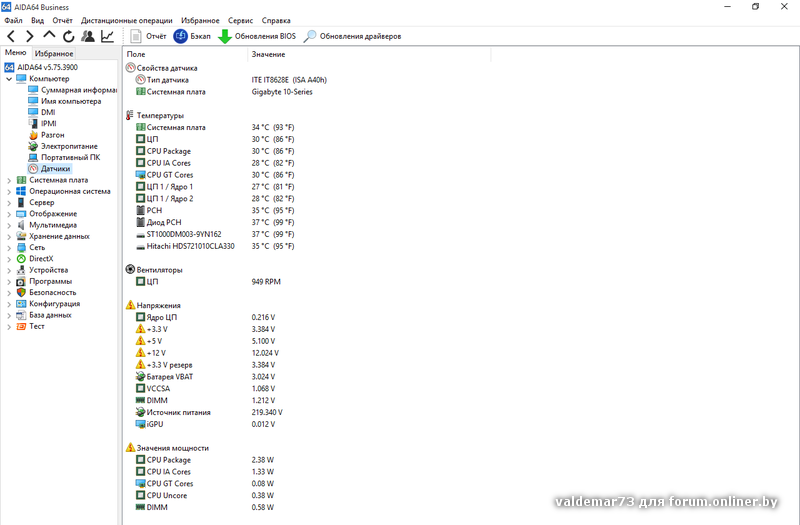This screenshot has height=525, width=800.
Task: Open the users toolbar icon
Action: 88,36
